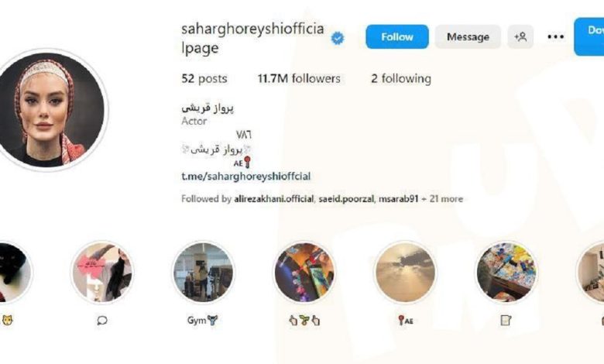Open the three-dot options menu
The width and height of the screenshot is (604, 364).
coord(555,37)
